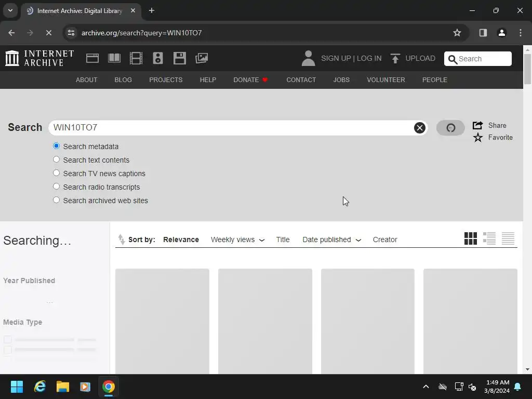Go back to previous page

tap(11, 33)
